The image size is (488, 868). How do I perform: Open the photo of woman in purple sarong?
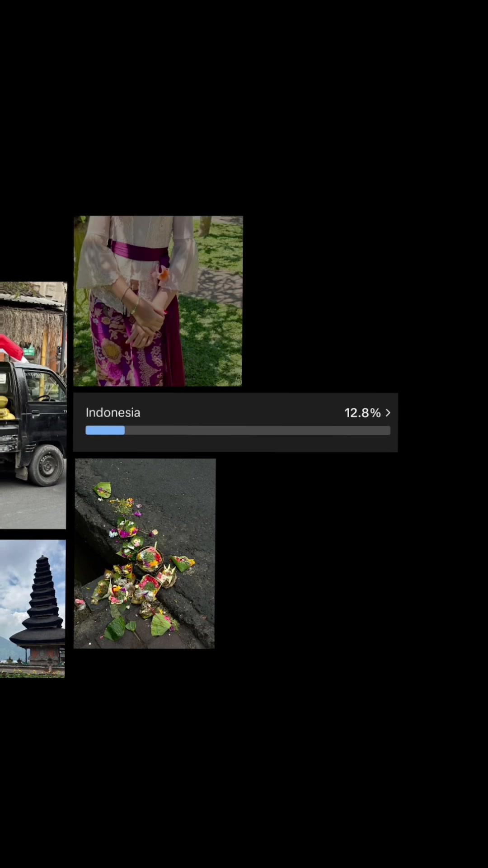click(158, 301)
